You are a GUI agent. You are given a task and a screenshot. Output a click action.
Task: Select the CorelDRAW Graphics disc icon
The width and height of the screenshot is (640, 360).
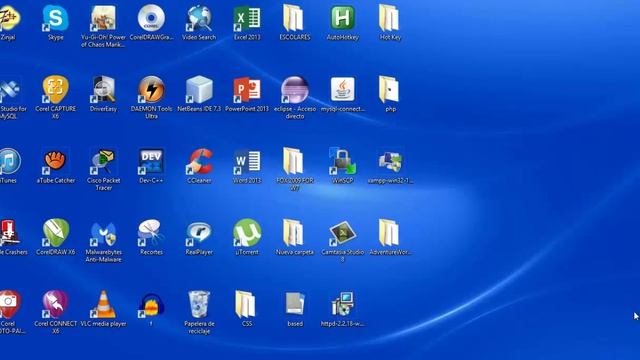[151, 19]
